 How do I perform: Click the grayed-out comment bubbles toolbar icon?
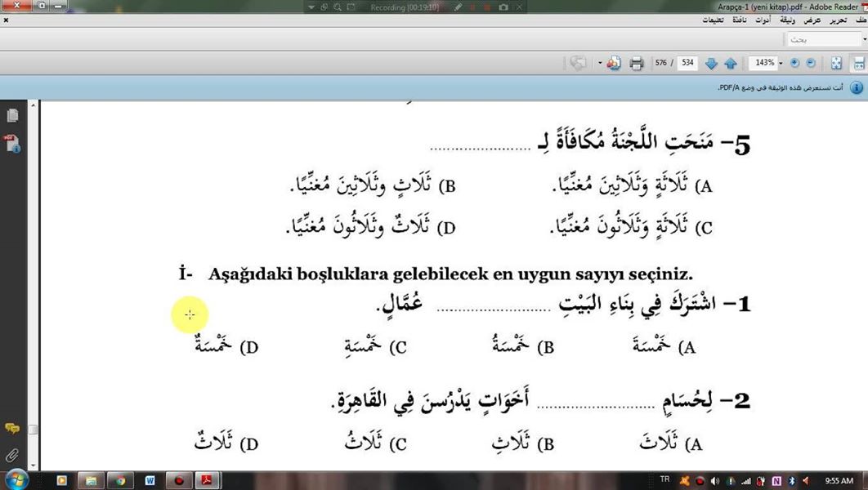coord(578,64)
